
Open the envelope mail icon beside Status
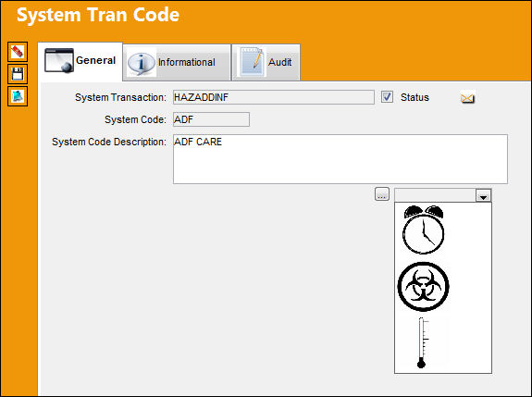coord(467,98)
